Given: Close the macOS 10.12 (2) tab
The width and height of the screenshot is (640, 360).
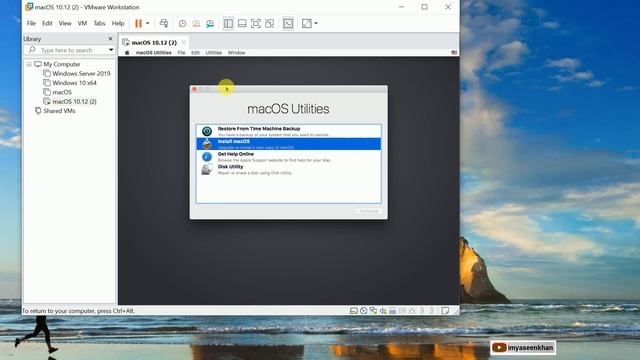Looking at the screenshot, I should point(184,42).
